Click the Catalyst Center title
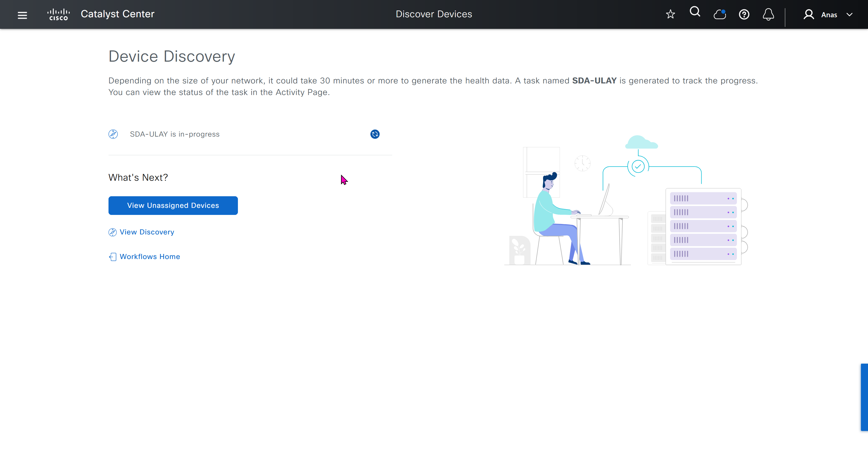The height and width of the screenshot is (468, 868). [x=117, y=14]
